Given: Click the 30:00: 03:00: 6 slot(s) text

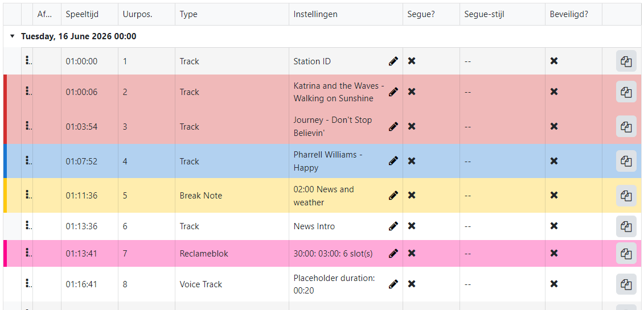Looking at the screenshot, I should tap(333, 254).
